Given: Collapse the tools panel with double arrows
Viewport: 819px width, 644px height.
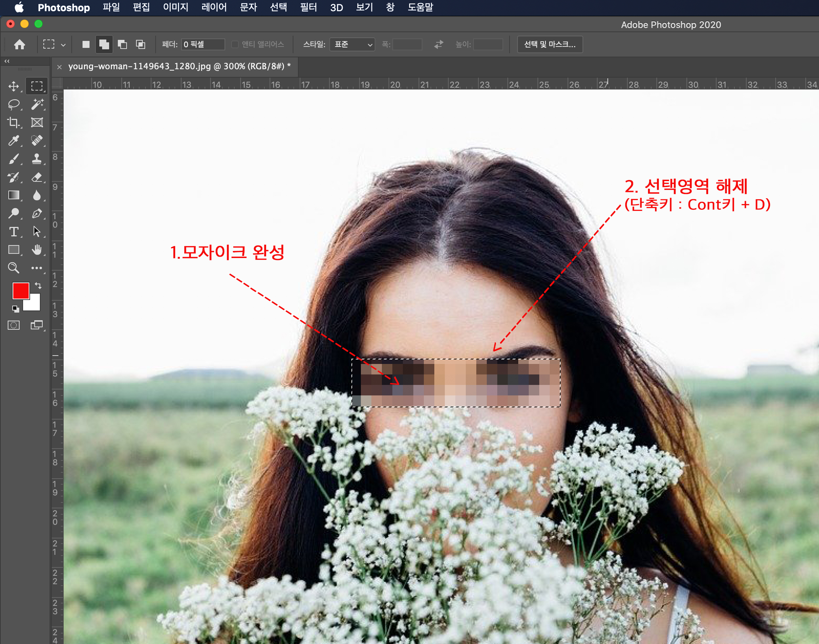Looking at the screenshot, I should (x=7, y=61).
